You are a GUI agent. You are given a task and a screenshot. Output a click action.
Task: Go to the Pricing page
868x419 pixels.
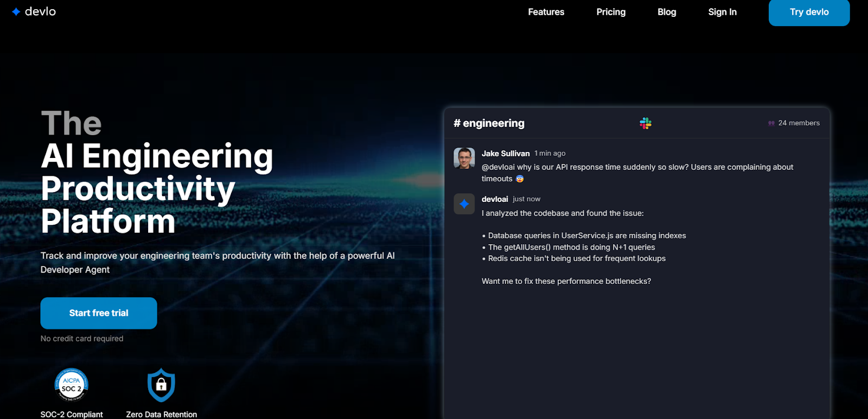pyautogui.click(x=611, y=12)
